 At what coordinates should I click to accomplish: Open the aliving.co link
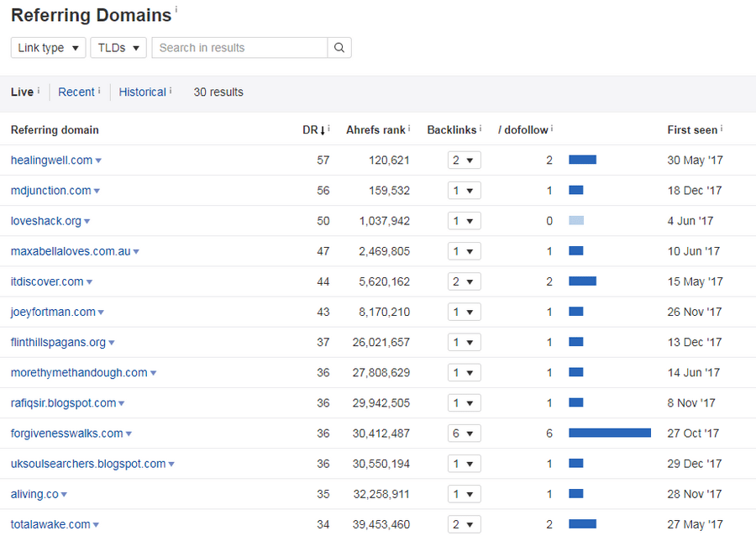(34, 494)
